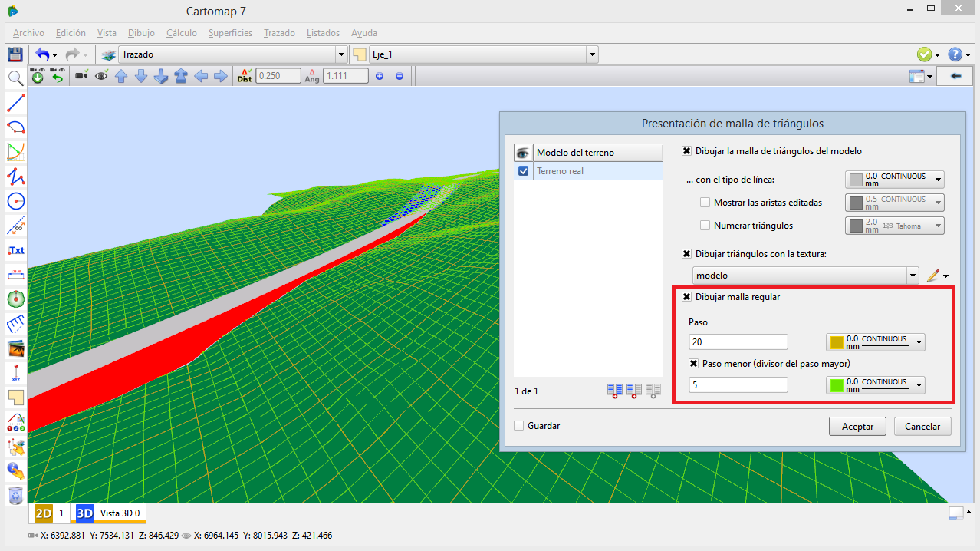
Task: Select the polyline drawing tool
Action: [15, 177]
